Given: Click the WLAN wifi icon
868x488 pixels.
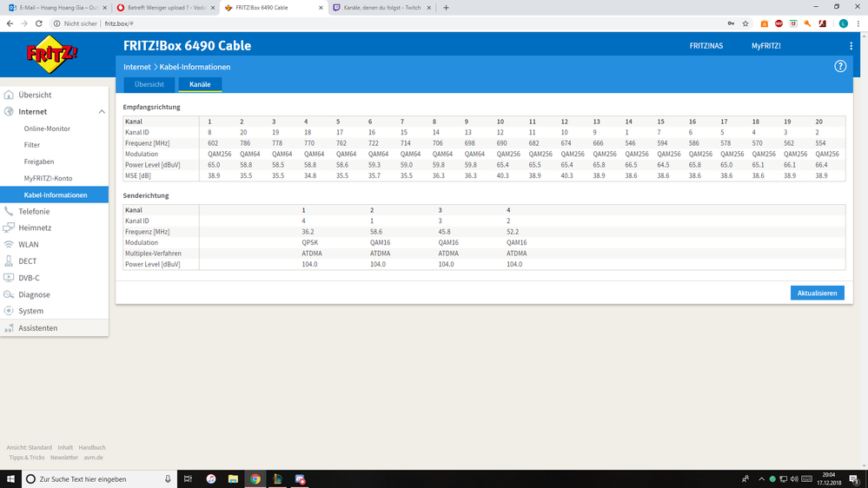Looking at the screenshot, I should coord(9,244).
